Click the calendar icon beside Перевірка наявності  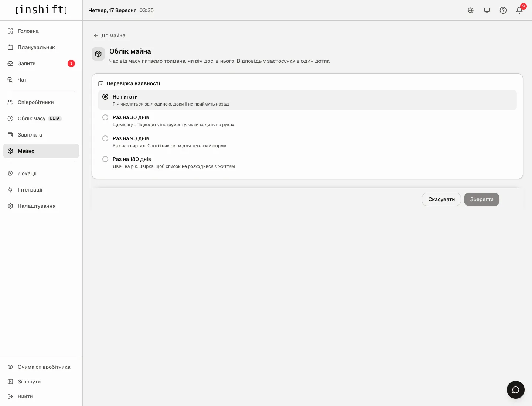pos(101,83)
